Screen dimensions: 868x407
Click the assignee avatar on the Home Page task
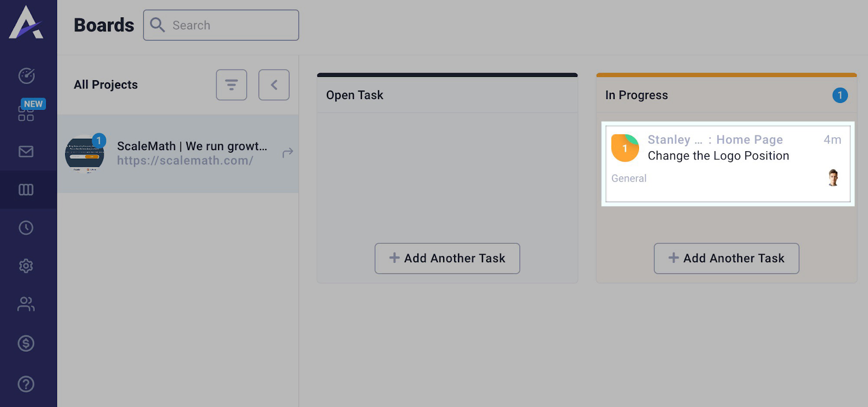833,178
